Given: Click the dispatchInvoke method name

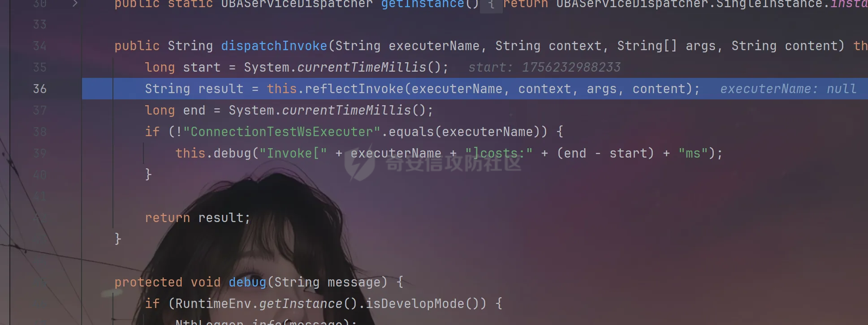Looking at the screenshot, I should pos(274,46).
